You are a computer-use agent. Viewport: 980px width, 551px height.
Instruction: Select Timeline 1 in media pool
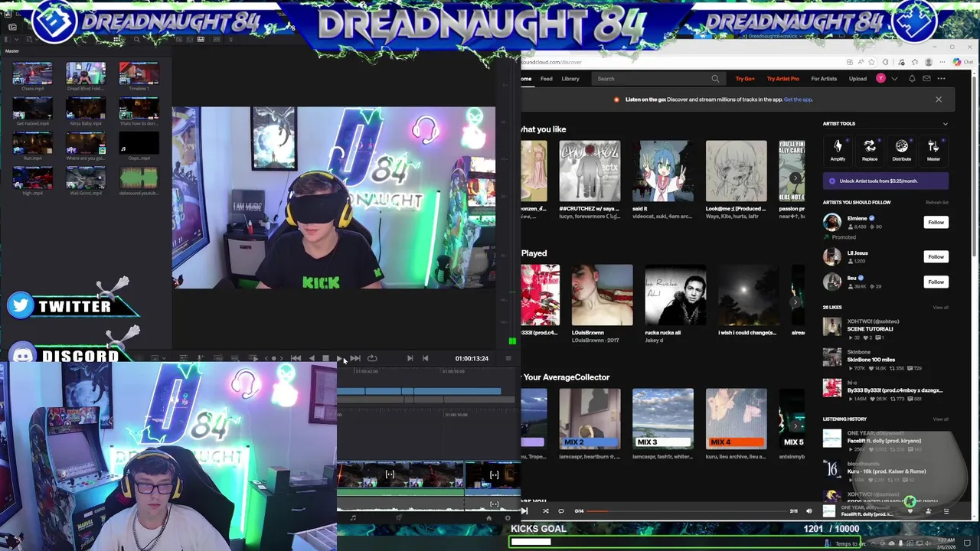click(x=139, y=74)
